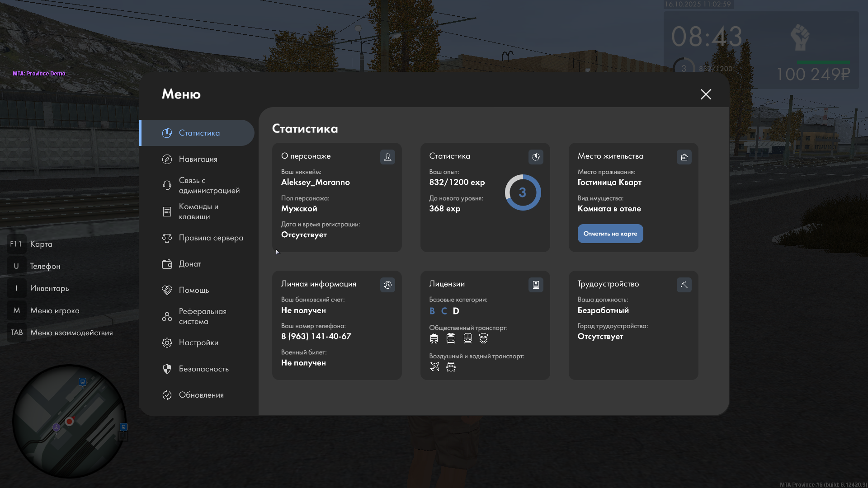The width and height of the screenshot is (868, 488).
Task: Click the first bus icon under Общественный транспорт
Action: pos(434,338)
